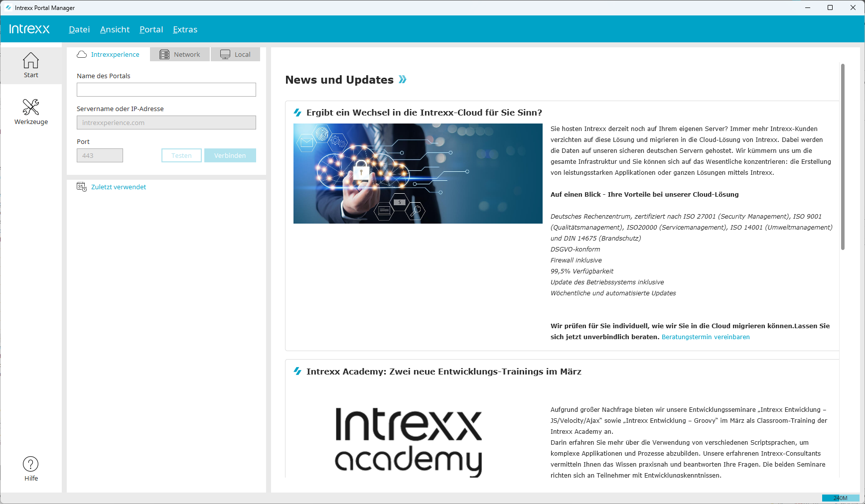The height and width of the screenshot is (504, 865).
Task: Open the Start home icon in sidebar
Action: tap(31, 60)
